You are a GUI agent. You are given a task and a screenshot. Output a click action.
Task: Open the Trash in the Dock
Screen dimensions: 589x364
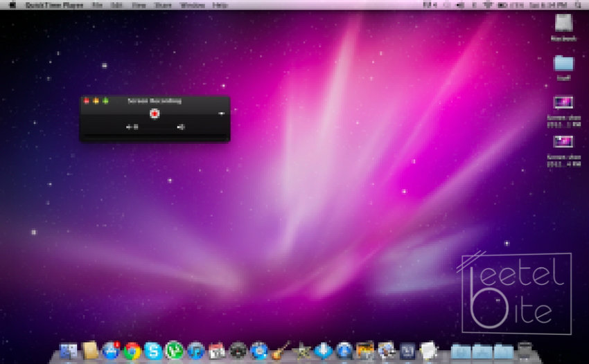[525, 351]
